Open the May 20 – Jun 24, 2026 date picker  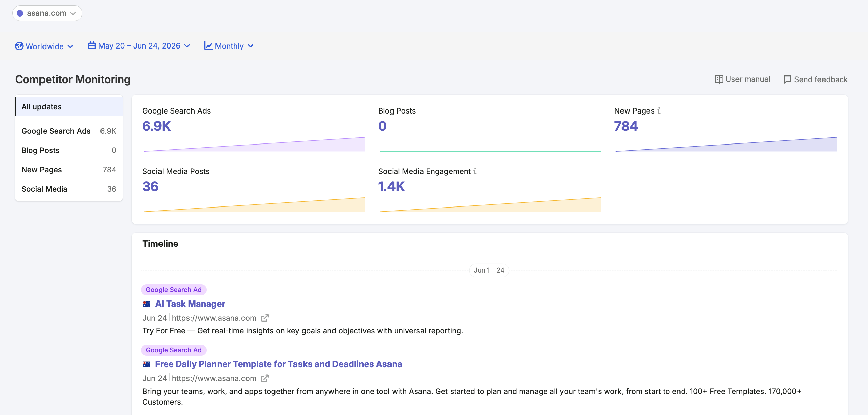pyautogui.click(x=139, y=46)
